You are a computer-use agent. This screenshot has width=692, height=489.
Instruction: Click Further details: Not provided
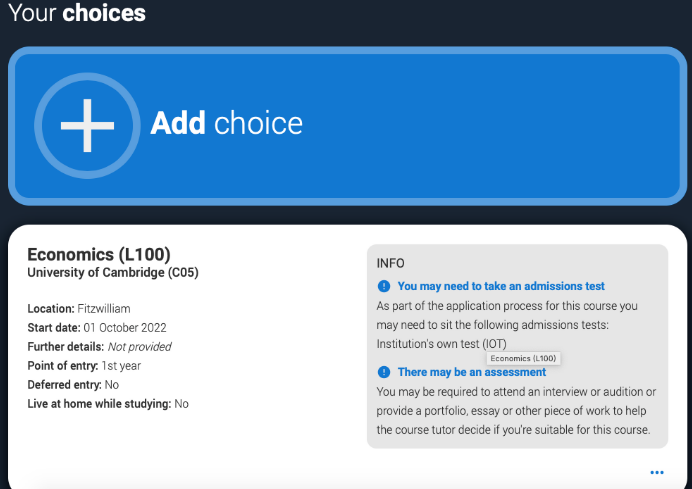(x=99, y=346)
